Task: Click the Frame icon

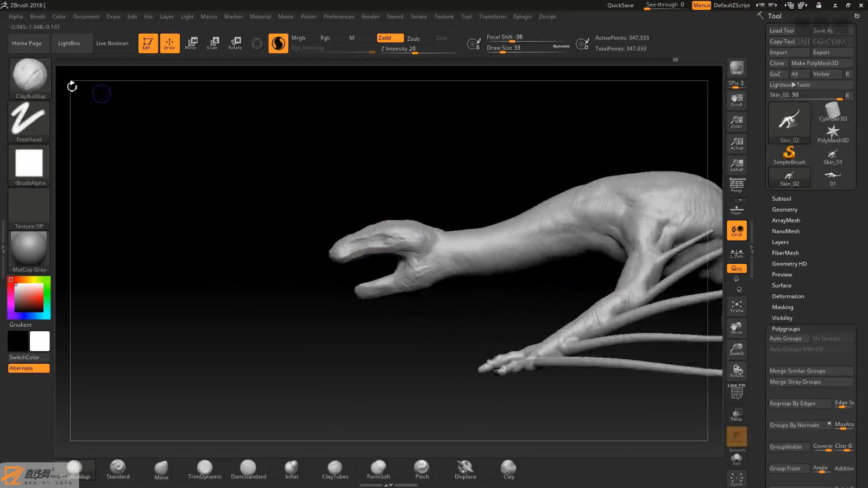Action: coord(737,307)
